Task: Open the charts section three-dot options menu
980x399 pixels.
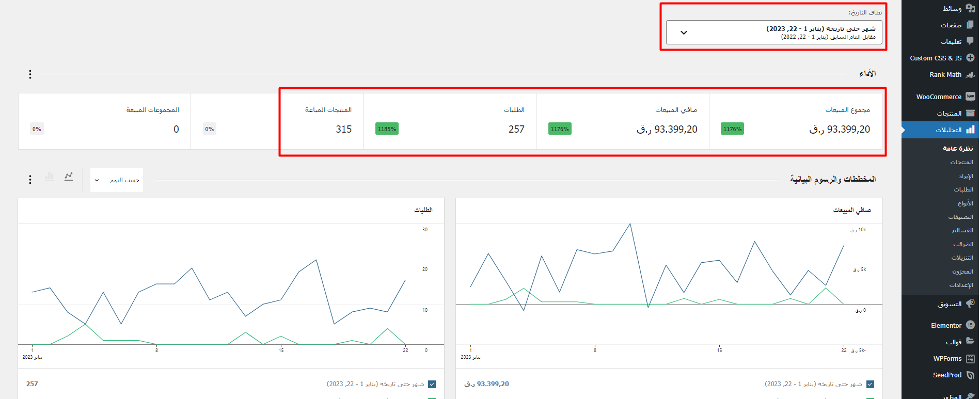Action: [30, 180]
